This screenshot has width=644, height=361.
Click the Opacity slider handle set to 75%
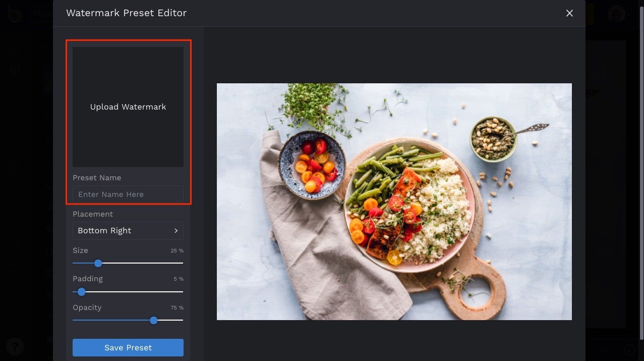[154, 320]
